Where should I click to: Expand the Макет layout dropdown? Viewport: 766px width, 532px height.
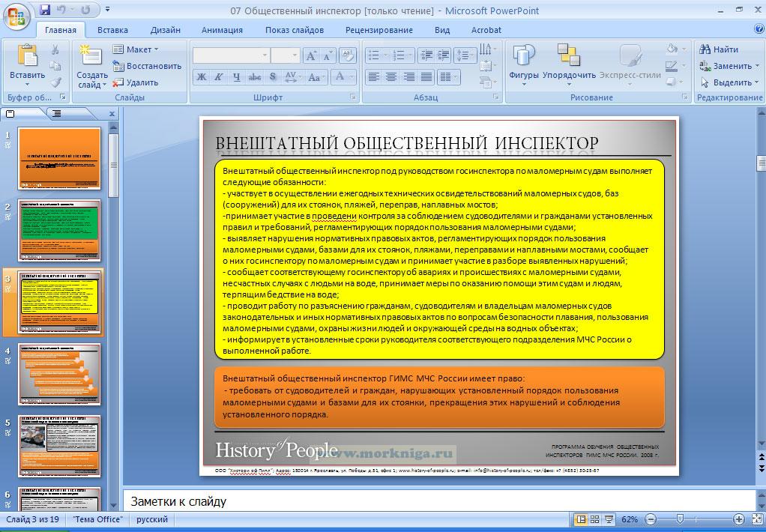point(137,49)
